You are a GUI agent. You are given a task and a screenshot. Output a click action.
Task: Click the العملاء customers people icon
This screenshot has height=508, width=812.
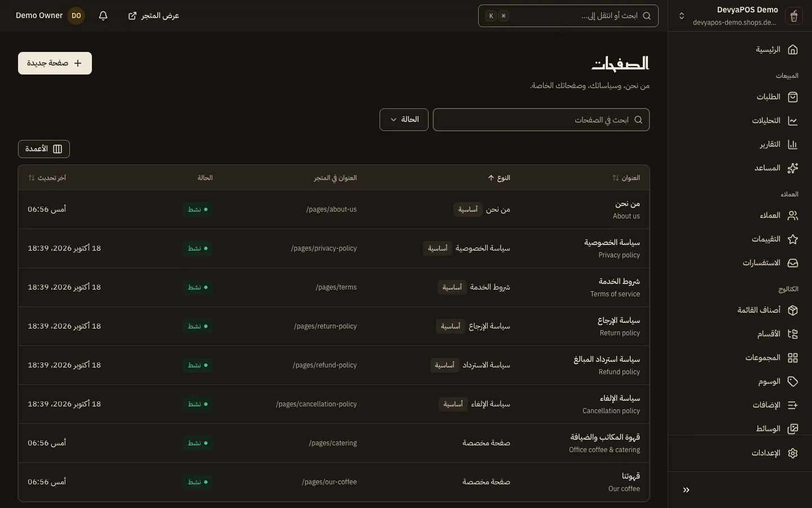792,216
